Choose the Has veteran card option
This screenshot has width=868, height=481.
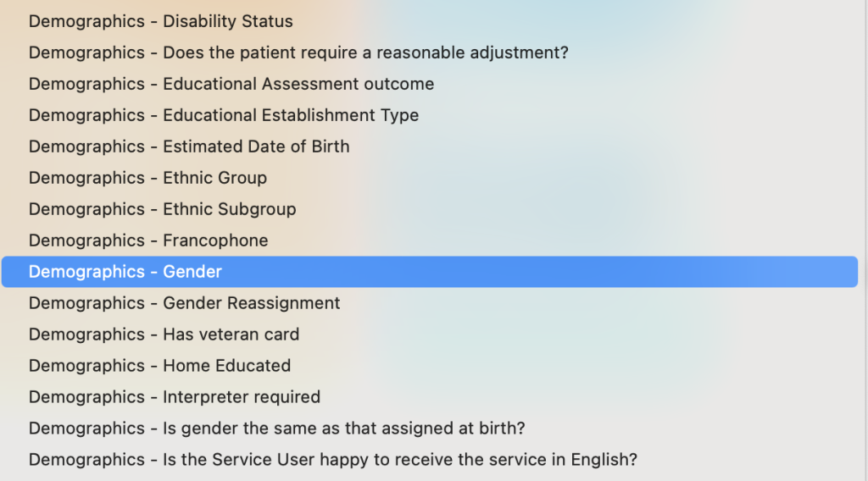tap(164, 334)
